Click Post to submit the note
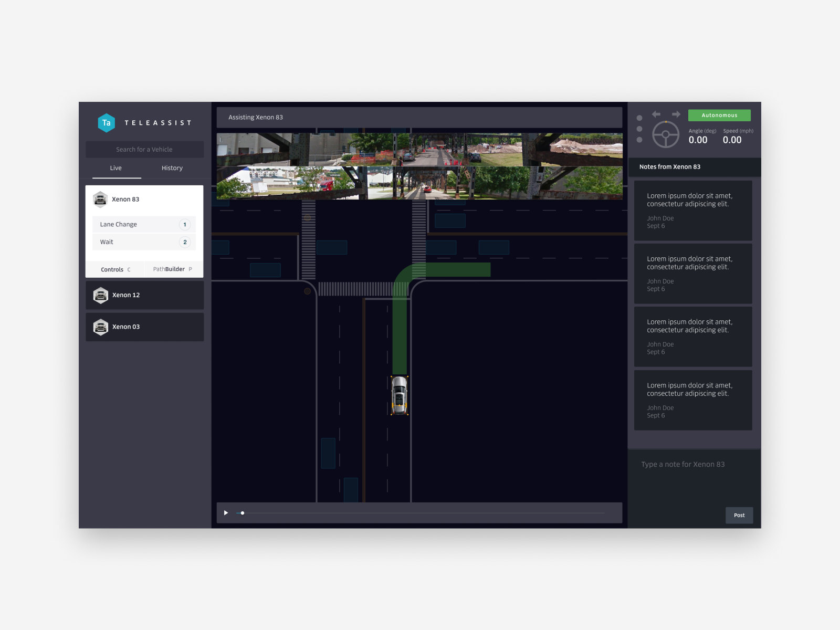Screen dimensions: 840x630 (739, 515)
